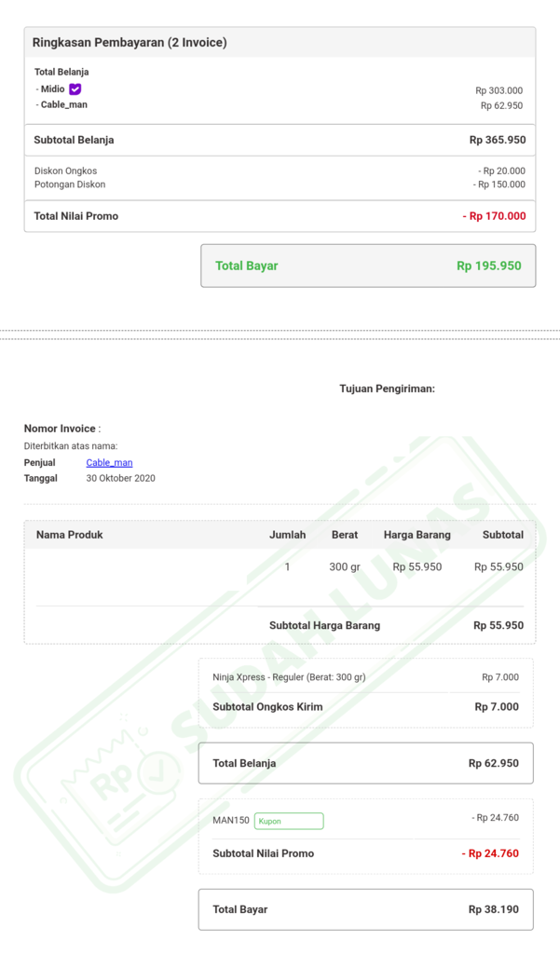This screenshot has height=954, width=560.
Task: Click the green Kupon tag
Action: pyautogui.click(x=289, y=821)
